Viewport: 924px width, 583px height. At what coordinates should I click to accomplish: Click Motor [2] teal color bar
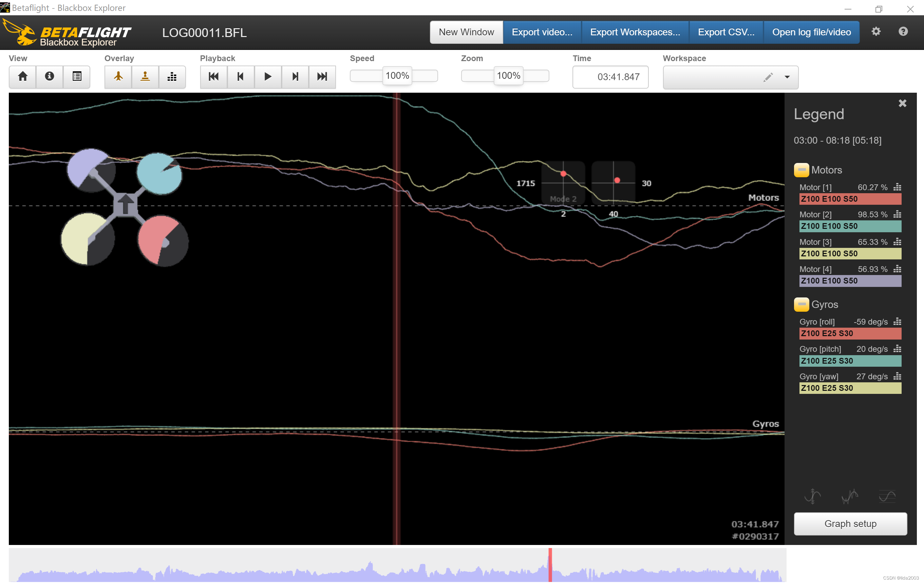click(850, 226)
